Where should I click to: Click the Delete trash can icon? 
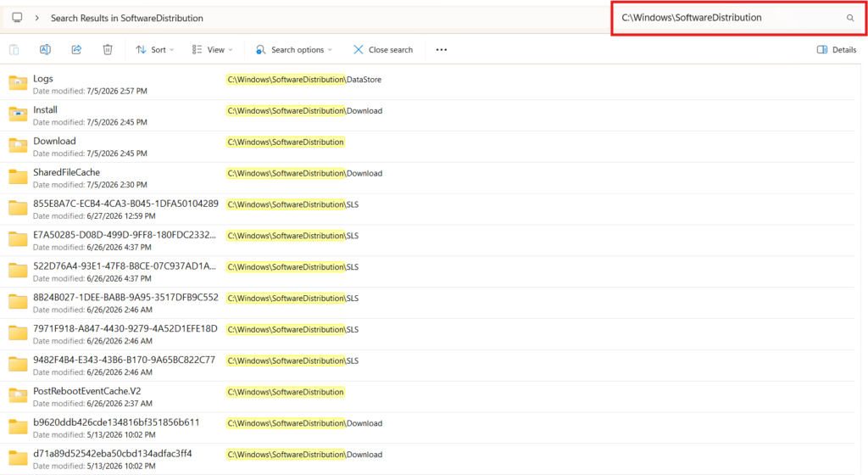(108, 50)
